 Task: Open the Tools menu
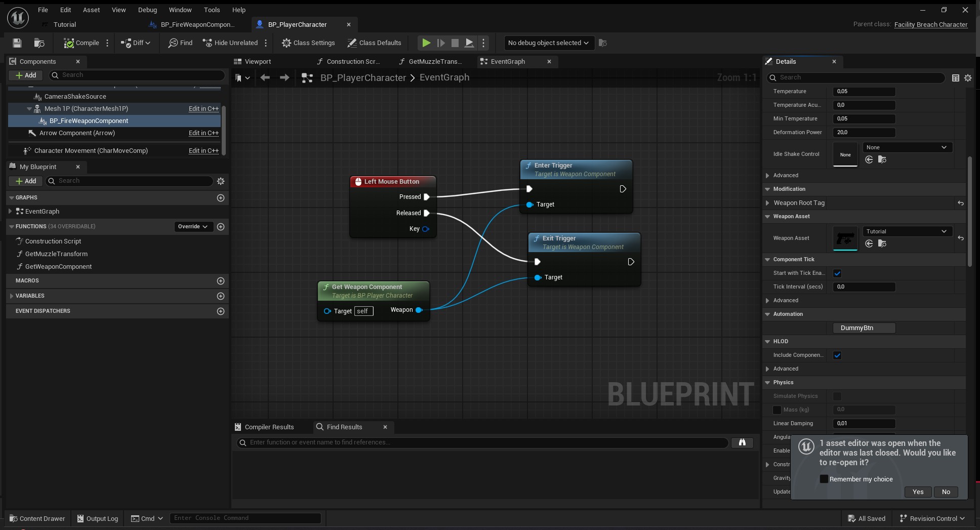coord(212,10)
